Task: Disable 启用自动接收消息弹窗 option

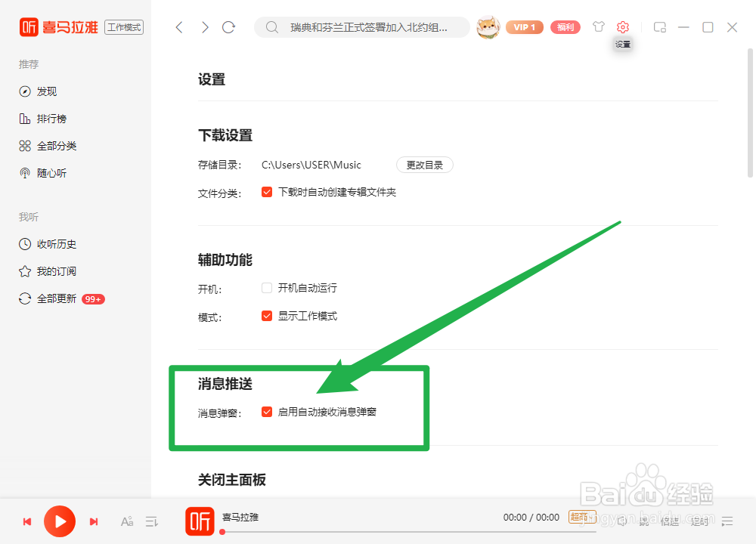Action: pos(266,412)
